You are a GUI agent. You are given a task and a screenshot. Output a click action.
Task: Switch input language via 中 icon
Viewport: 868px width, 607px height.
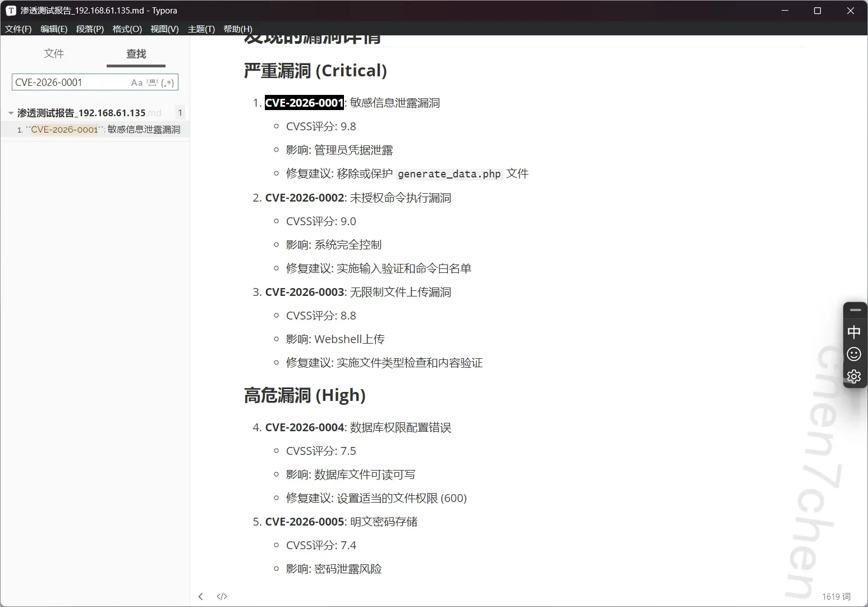[854, 332]
